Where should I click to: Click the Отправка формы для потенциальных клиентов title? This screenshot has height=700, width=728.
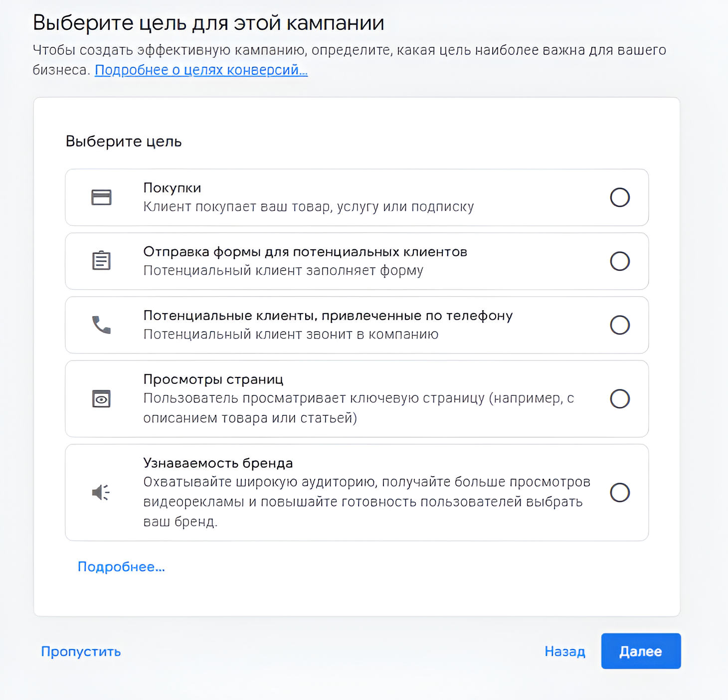click(305, 252)
